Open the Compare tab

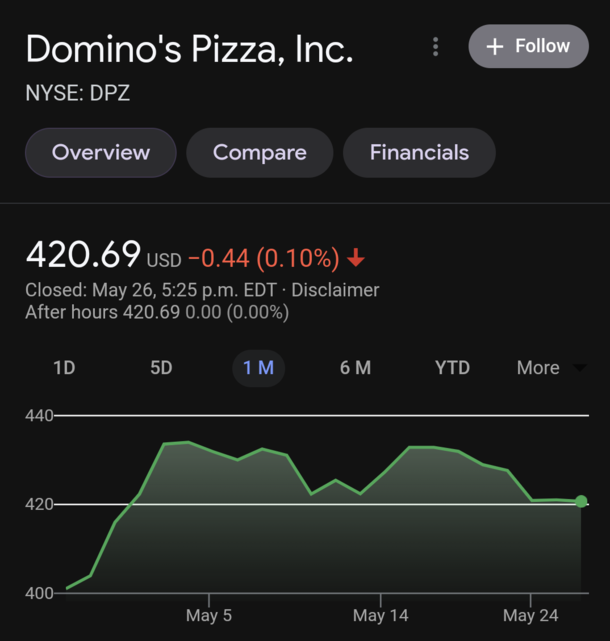[x=260, y=152]
